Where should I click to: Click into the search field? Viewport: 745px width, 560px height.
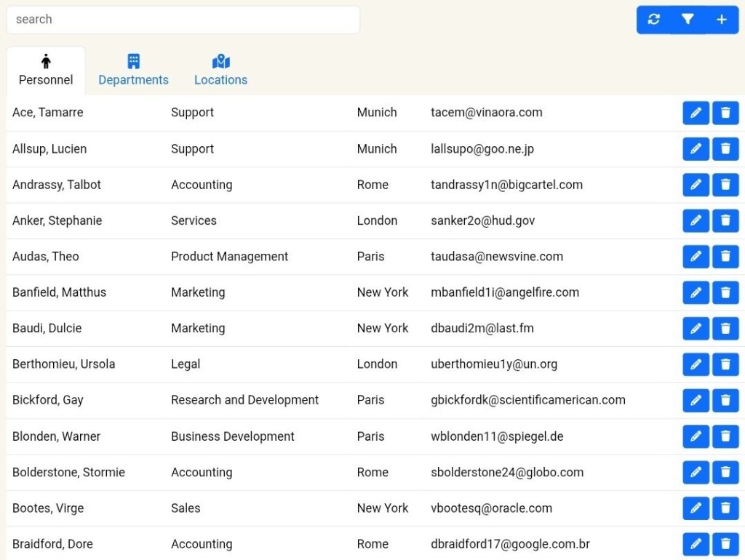[x=183, y=20]
